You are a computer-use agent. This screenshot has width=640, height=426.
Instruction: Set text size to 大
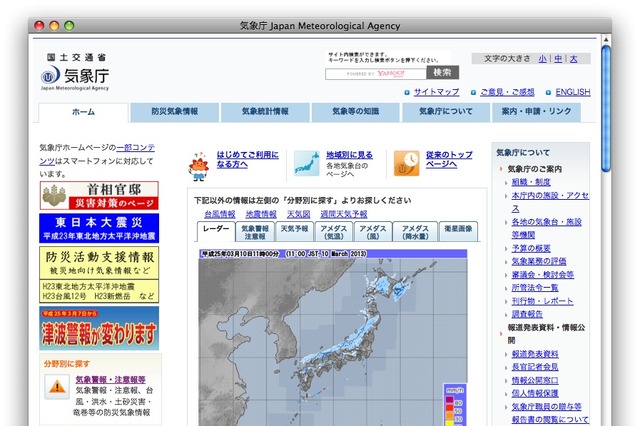coord(573,59)
